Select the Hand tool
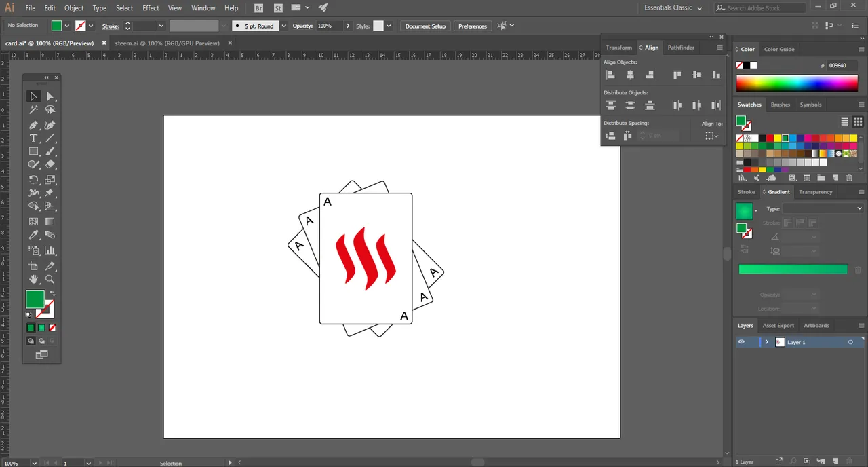 33,279
